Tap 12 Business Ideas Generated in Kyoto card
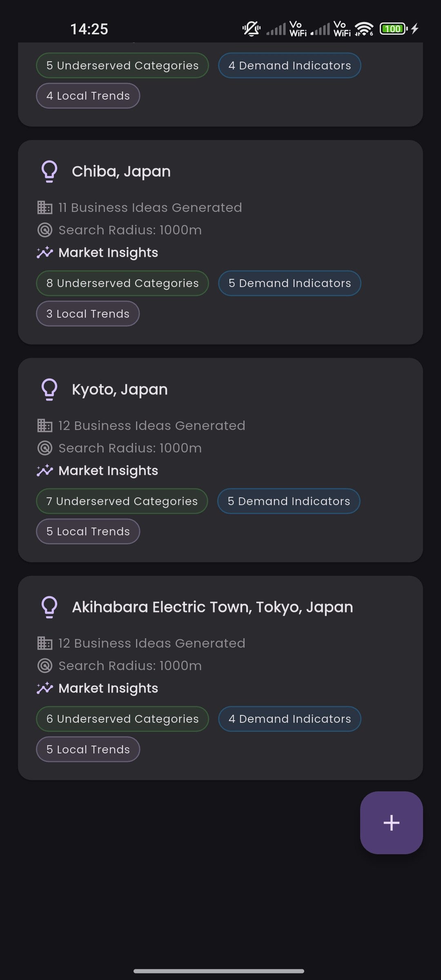441x980 pixels. [x=152, y=425]
